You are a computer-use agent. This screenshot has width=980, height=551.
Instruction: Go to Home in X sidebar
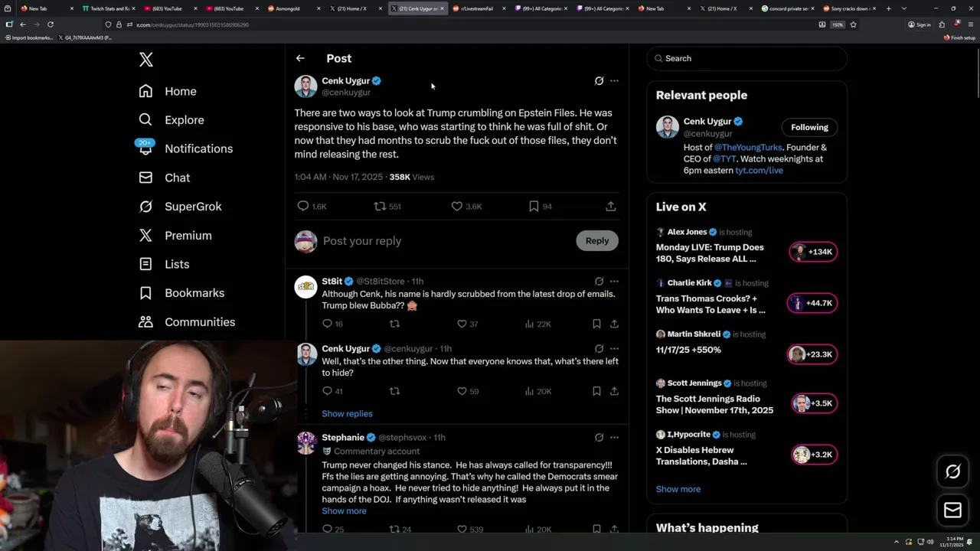pos(168,91)
